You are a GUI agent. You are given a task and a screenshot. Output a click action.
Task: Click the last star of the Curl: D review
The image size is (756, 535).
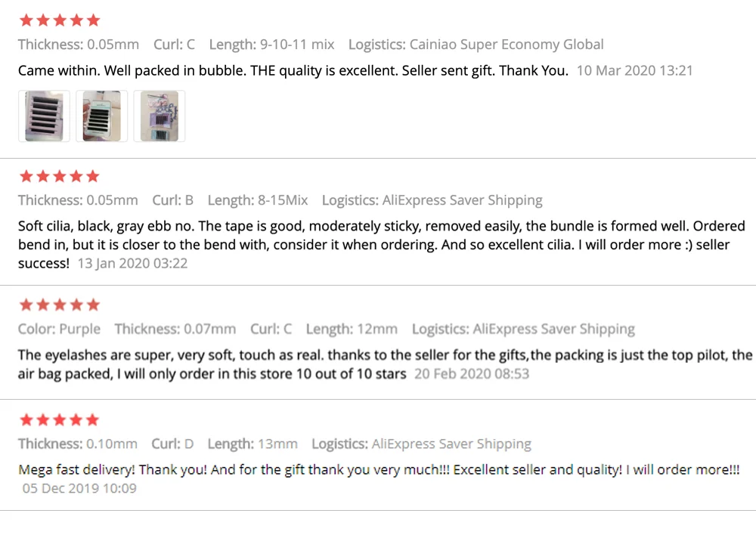coord(92,419)
